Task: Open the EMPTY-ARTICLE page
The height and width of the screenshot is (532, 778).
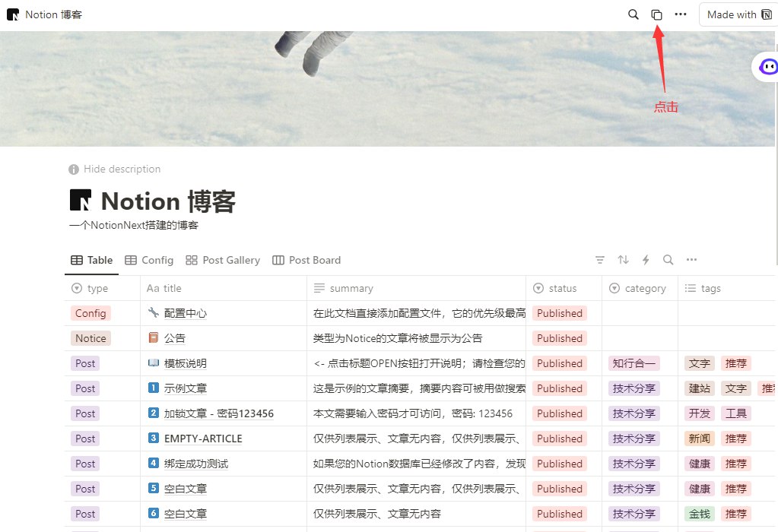Action: (x=203, y=439)
